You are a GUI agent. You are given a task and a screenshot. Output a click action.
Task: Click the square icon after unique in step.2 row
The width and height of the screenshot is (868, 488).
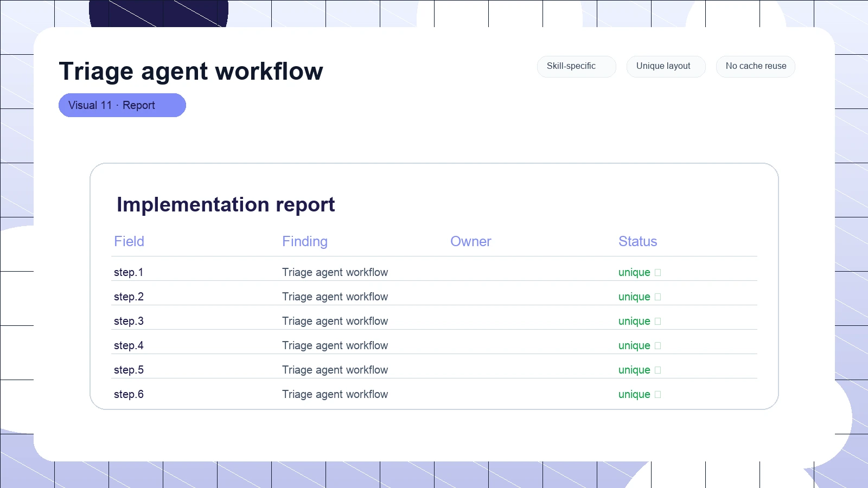(x=658, y=297)
